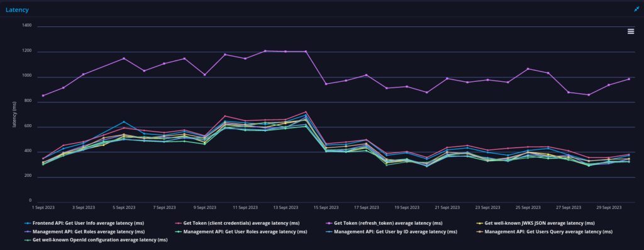644x250 pixels.
Task: Click the 15 Sept 2023 axis label
Action: point(326,208)
